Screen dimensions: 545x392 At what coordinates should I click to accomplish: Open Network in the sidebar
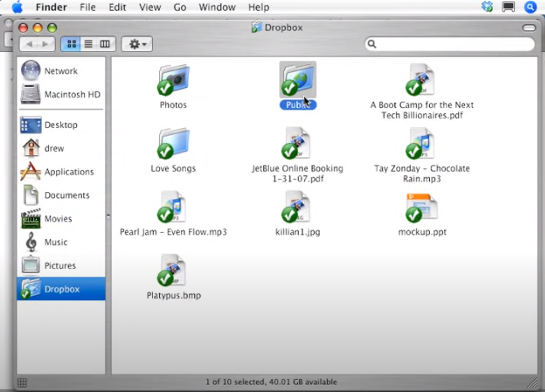click(61, 71)
